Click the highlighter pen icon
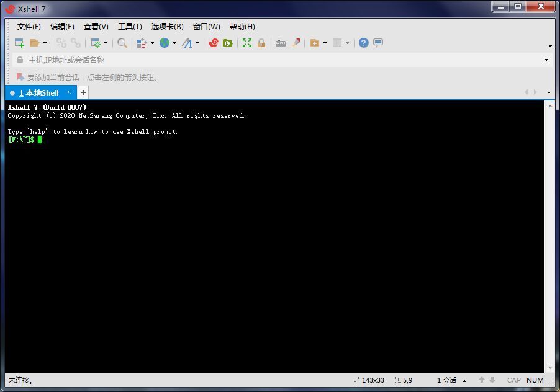 [296, 43]
